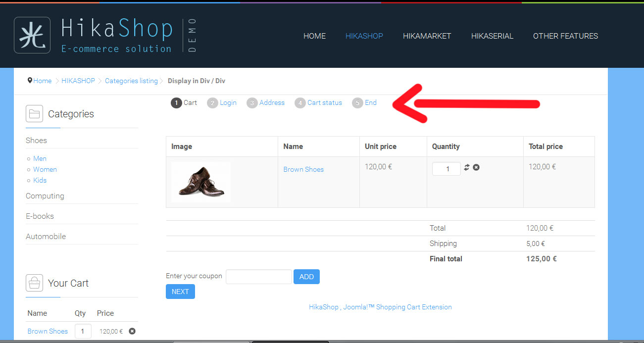Remove Brown Shoes using the table delete icon
Image resolution: width=644 pixels, height=343 pixels.
476,167
